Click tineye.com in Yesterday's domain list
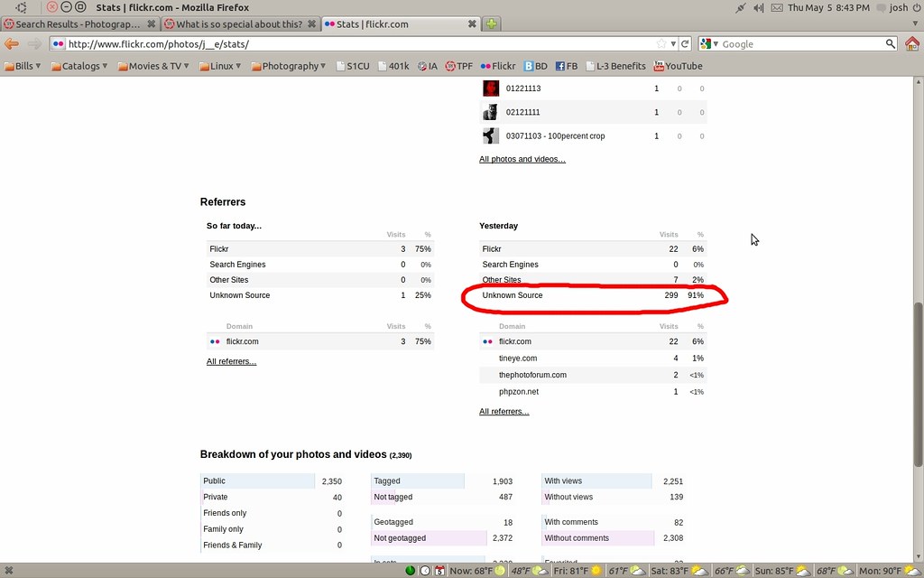This screenshot has width=924, height=578. coord(517,359)
